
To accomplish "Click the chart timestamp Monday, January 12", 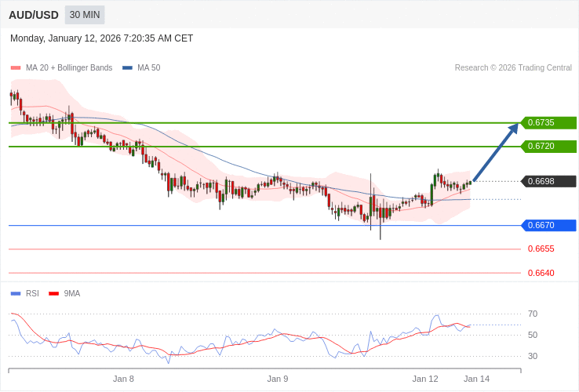I will tap(101, 38).
